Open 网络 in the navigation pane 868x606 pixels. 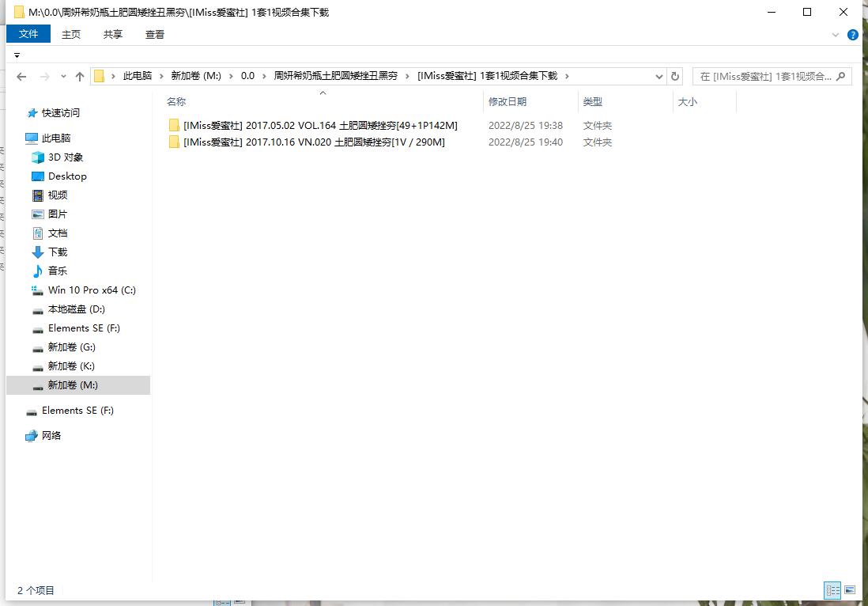[x=51, y=436]
